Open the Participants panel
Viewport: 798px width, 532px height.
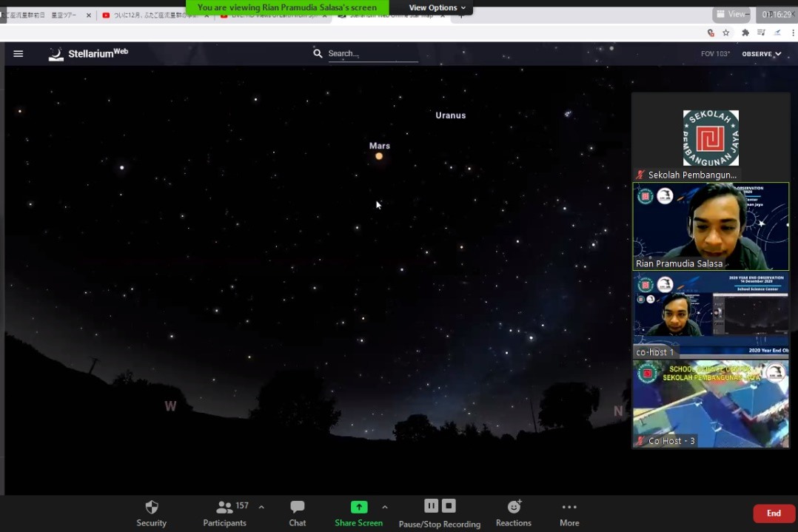pyautogui.click(x=225, y=508)
